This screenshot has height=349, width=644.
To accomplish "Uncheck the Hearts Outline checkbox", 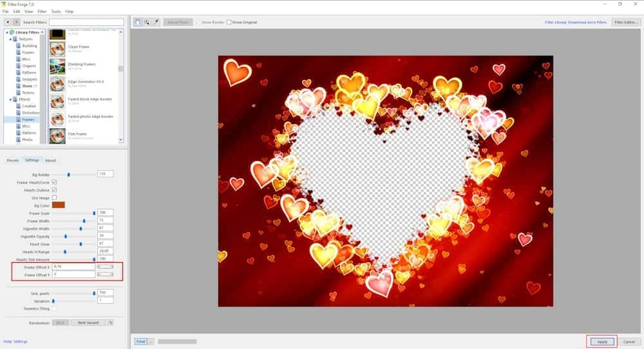I will [54, 190].
